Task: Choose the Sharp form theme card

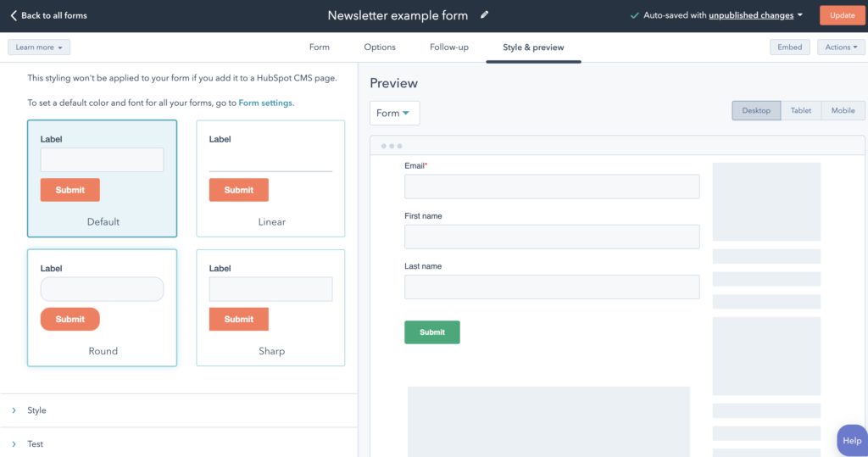Action: tap(270, 308)
